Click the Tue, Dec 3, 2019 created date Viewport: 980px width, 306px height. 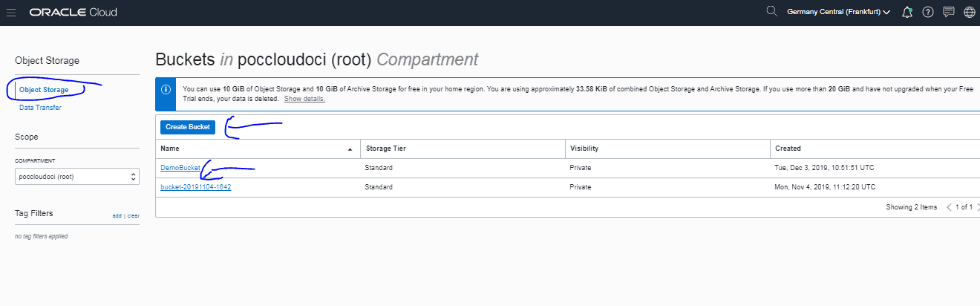[826, 168]
